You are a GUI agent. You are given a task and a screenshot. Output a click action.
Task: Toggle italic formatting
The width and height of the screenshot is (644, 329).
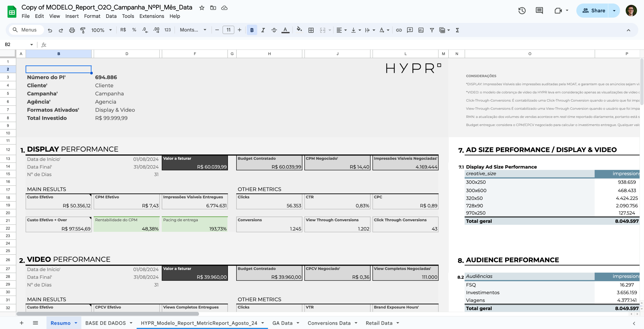[x=263, y=30]
